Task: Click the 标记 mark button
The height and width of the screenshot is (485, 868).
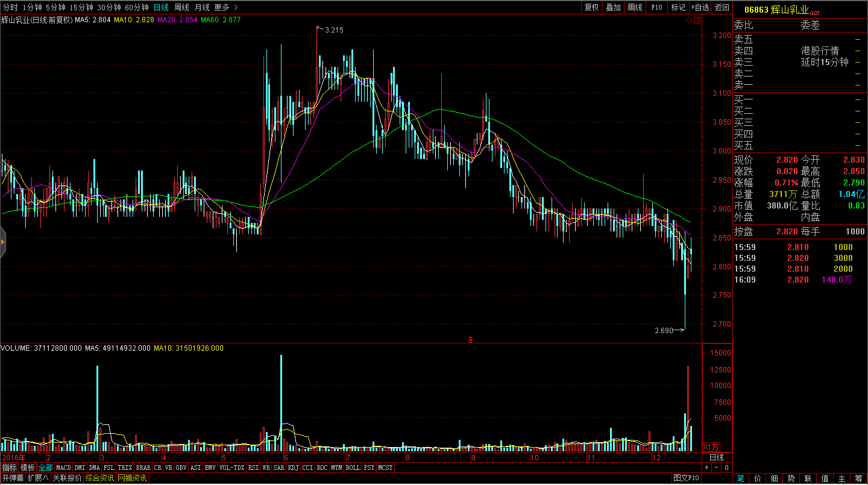Action: (678, 7)
